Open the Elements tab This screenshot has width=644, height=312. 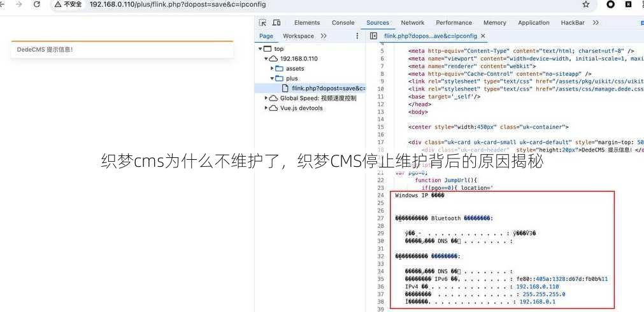point(307,22)
